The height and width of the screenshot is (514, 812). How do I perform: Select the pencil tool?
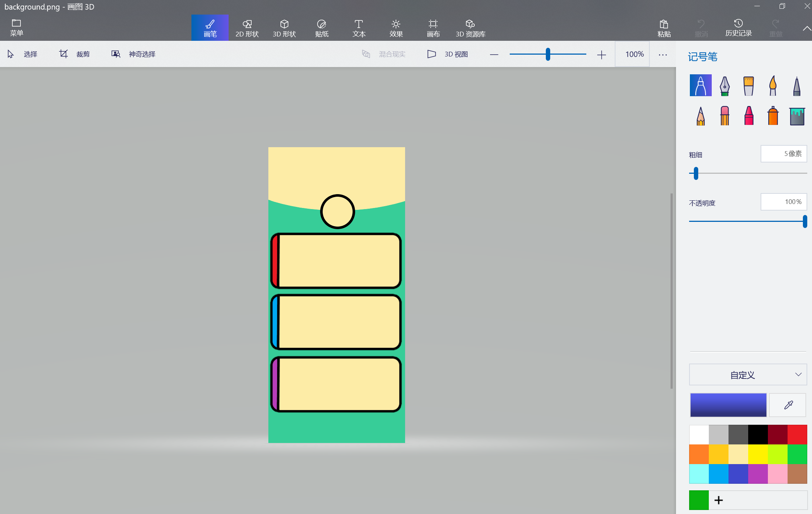700,116
